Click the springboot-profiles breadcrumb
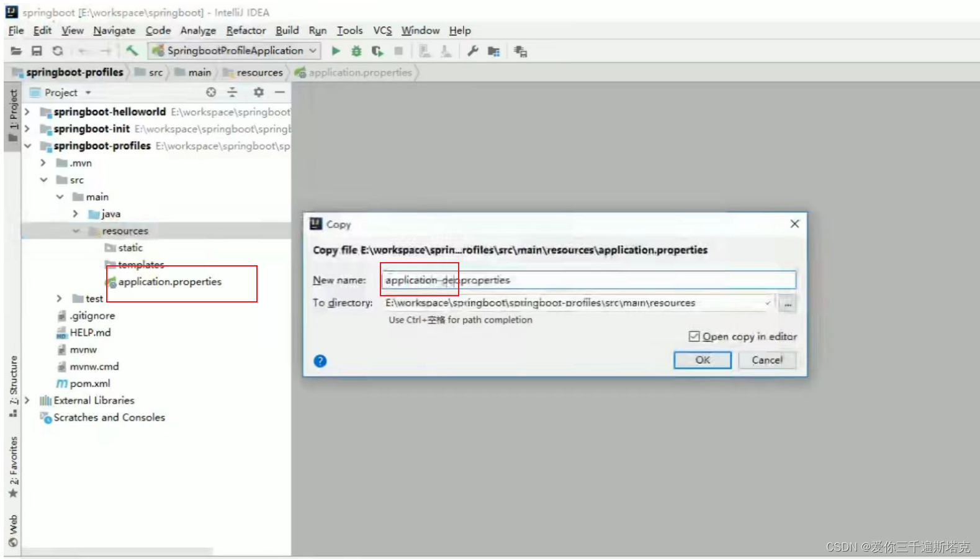Viewport: 980px width, 559px height. pyautogui.click(x=68, y=73)
